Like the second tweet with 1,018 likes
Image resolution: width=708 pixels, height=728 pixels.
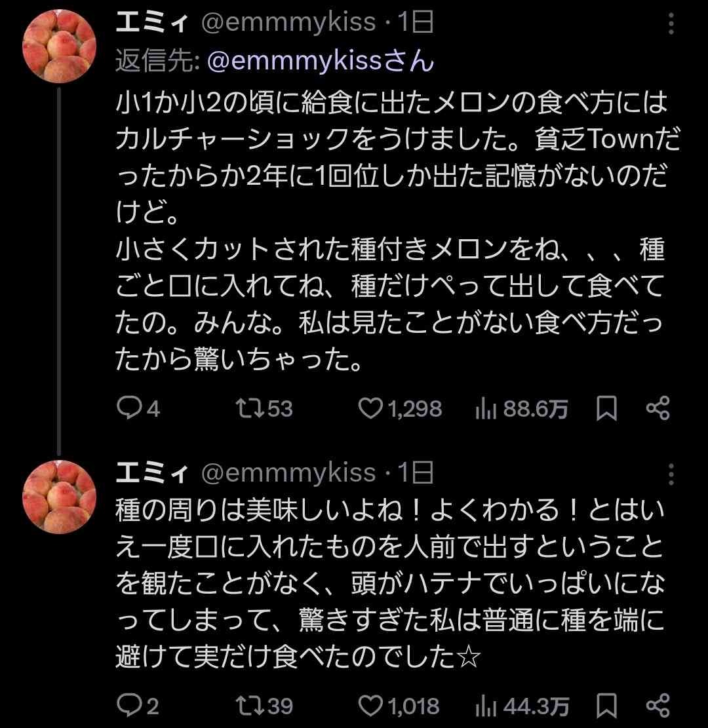(x=372, y=706)
